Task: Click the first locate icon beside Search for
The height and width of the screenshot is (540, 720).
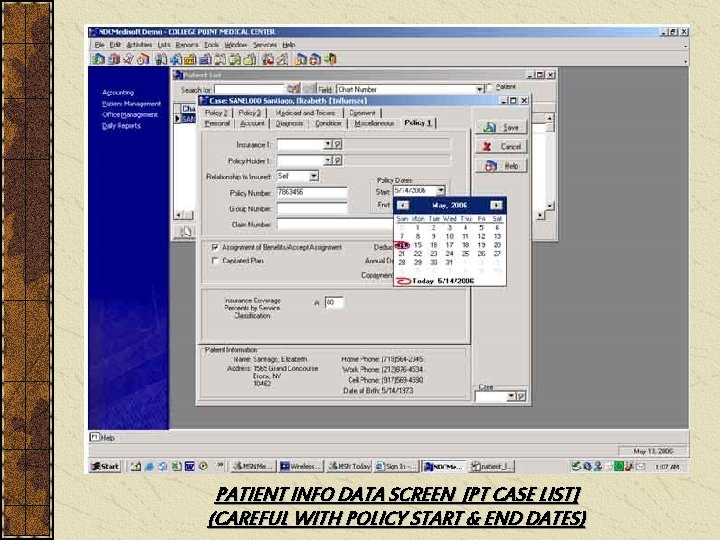Action: (293, 88)
